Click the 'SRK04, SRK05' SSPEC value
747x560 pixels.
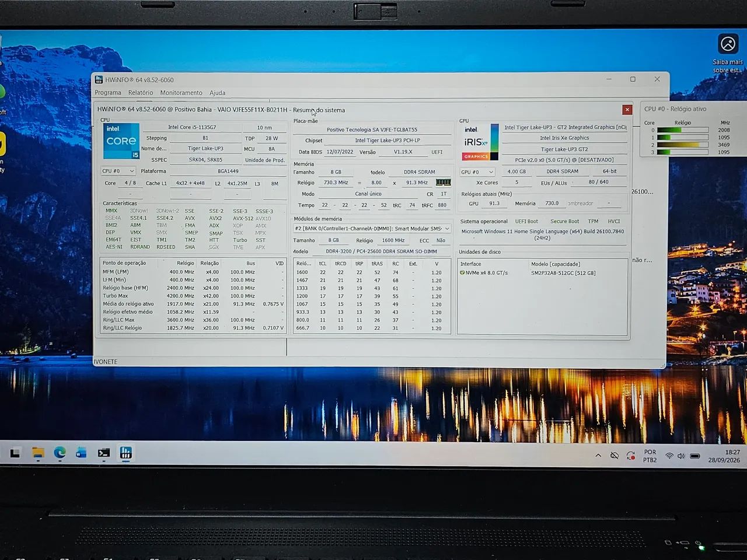pyautogui.click(x=205, y=160)
